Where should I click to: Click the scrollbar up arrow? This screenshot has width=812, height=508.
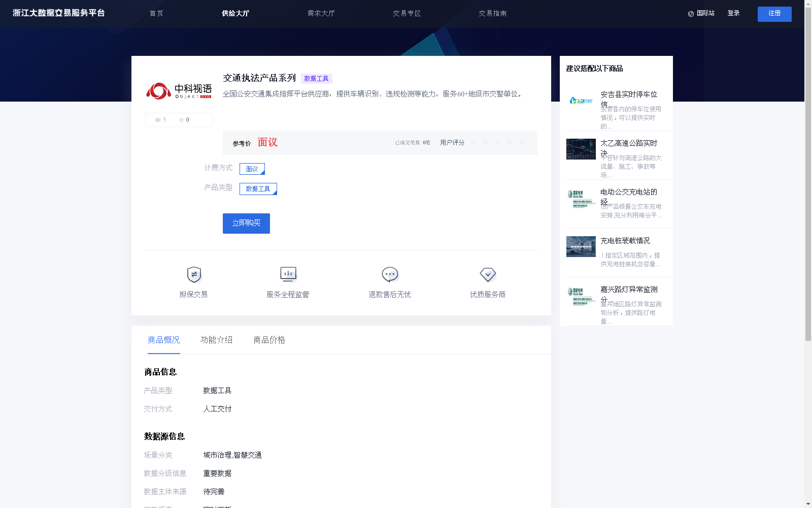point(808,3)
